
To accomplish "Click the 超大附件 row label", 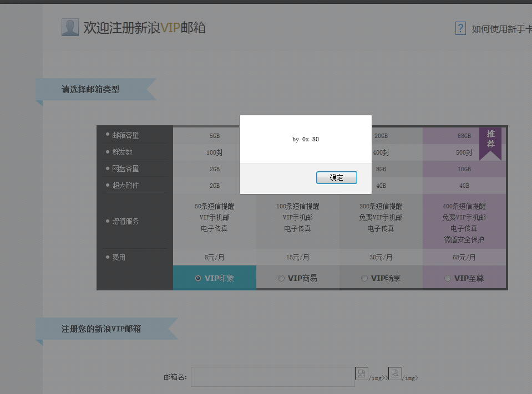I will pos(125,185).
